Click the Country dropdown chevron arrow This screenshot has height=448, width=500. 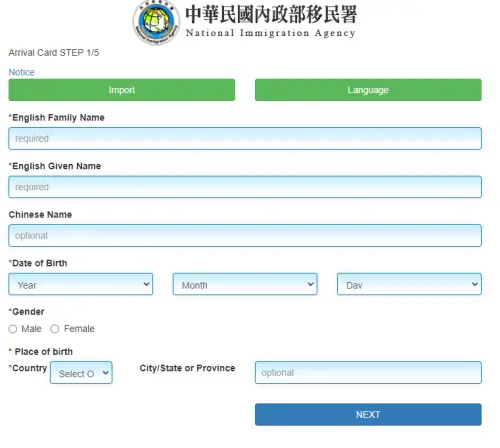(105, 373)
